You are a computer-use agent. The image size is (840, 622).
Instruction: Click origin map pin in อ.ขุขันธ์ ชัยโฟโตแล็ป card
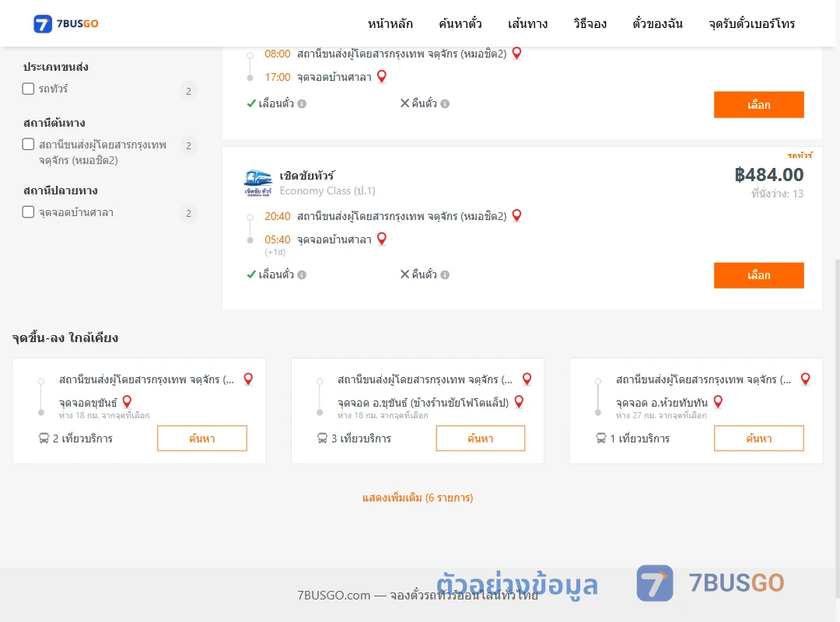[x=527, y=379]
